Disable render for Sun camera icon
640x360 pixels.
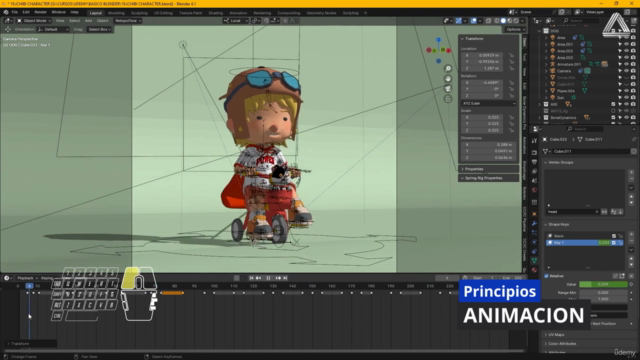633,97
